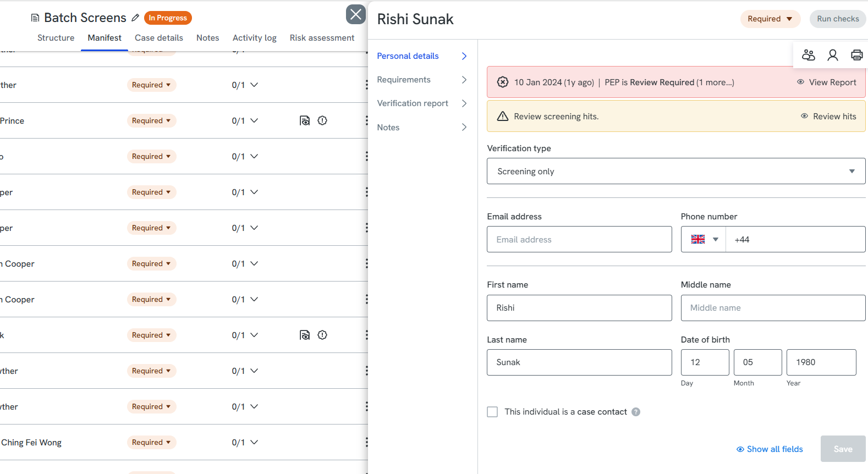
Task: Click the UK flag icon in phone number
Action: pyautogui.click(x=698, y=239)
